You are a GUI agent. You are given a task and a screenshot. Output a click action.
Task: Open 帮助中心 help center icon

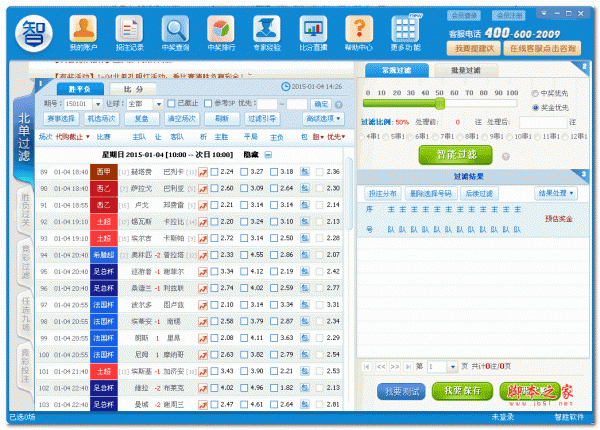coord(359,33)
